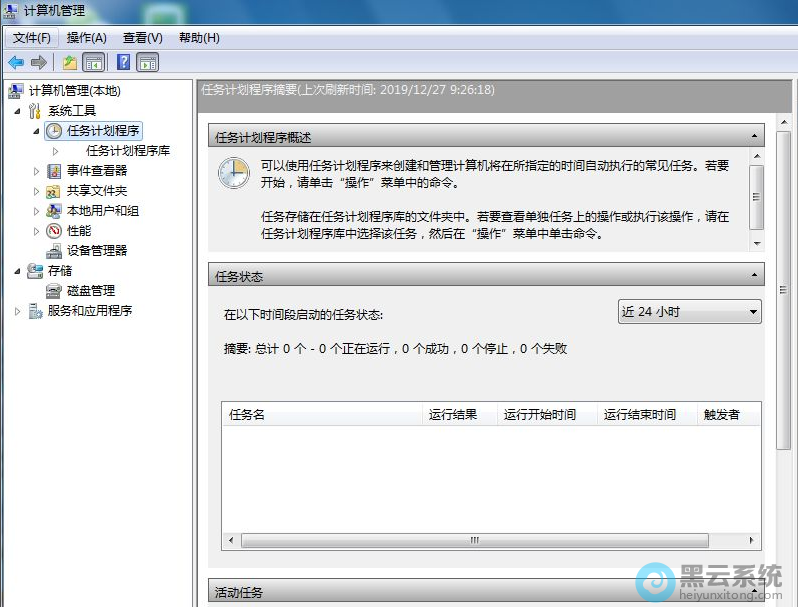Expand the 服务和应用程序 node
798x607 pixels.
[x=17, y=311]
